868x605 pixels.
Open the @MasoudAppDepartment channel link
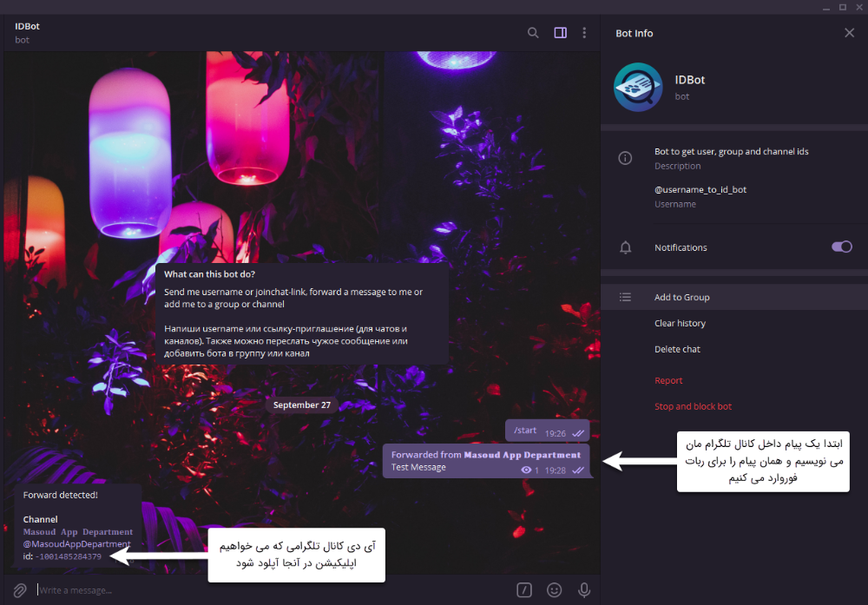click(x=77, y=544)
